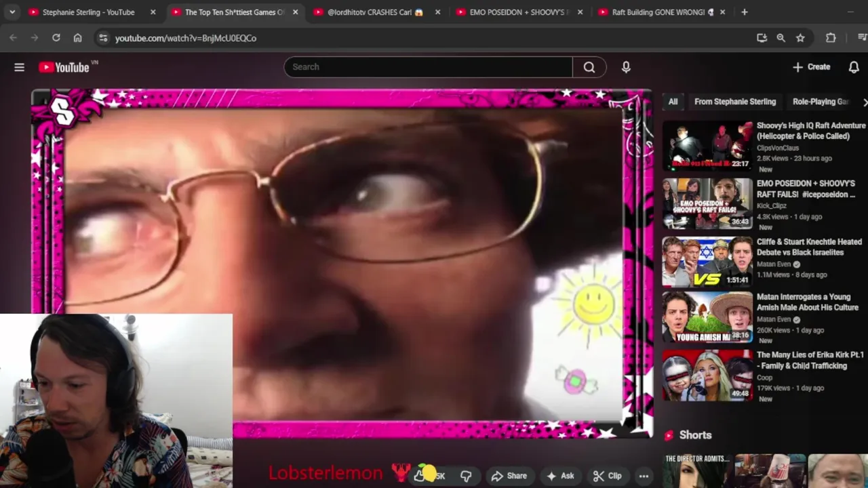Click the Shorts section icon
Screen dimensions: 868x488
[669, 435]
